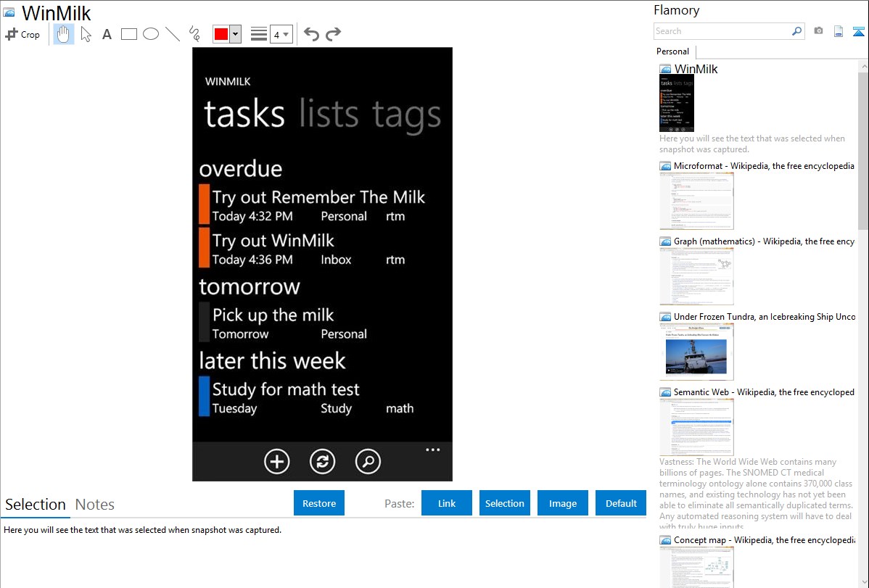This screenshot has height=588, width=869.
Task: Click the icon beside the Graph (mathematics) title
Action: coord(665,241)
